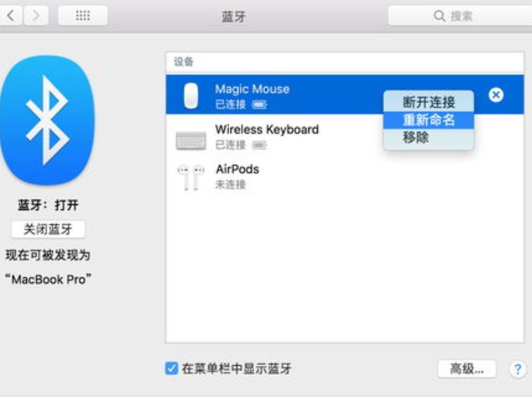This screenshot has width=532, height=399.
Task: Click the "MacBook Pro" name text
Action: (x=48, y=279)
